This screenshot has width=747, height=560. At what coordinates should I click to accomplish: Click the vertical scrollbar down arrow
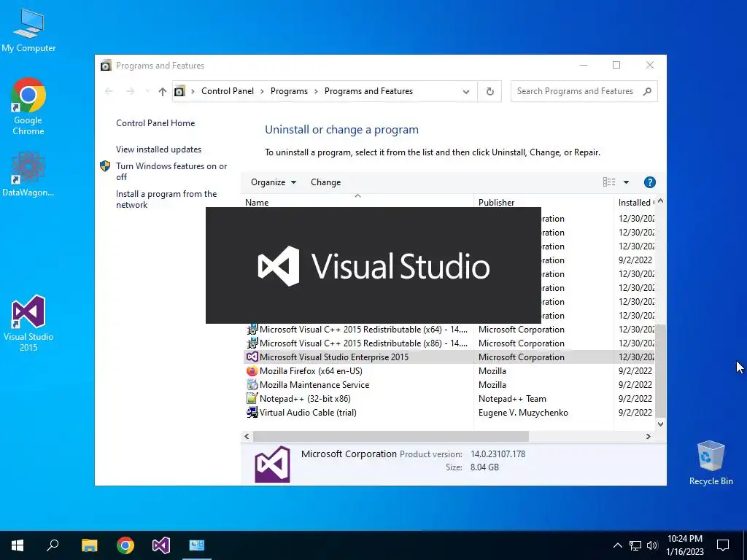pyautogui.click(x=660, y=424)
